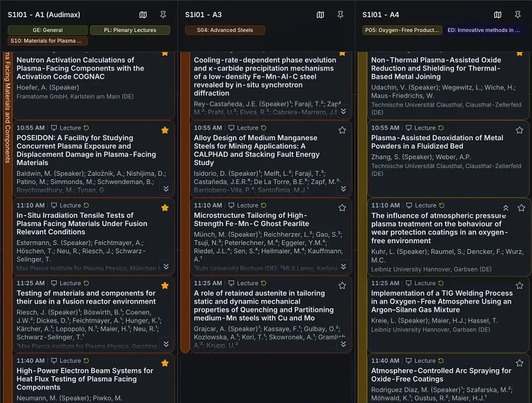Click the S1I01 - A1 (Audimax) room heading
The width and height of the screenshot is (532, 403).
pyautogui.click(x=44, y=15)
